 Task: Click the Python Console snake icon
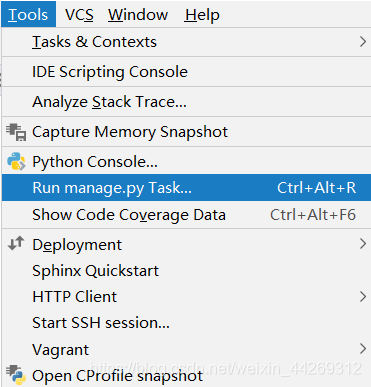(16, 161)
